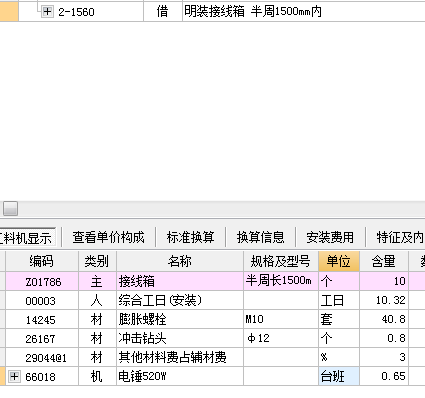Click the highlighted 单位 column header
This screenshot has height=398, width=425.
[x=339, y=261]
